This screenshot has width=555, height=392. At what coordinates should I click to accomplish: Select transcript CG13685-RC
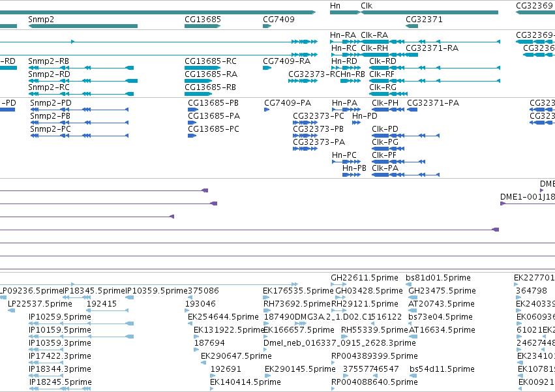211,61
